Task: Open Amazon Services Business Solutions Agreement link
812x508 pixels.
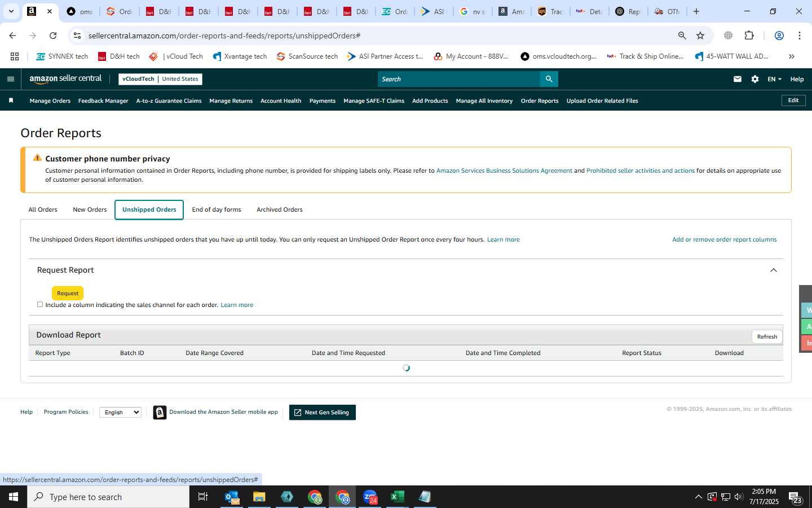Action: 504,170
